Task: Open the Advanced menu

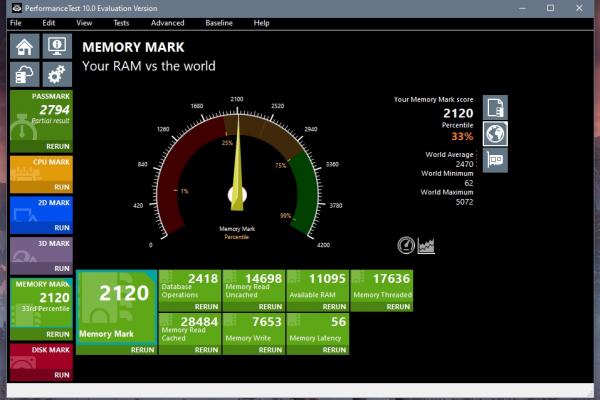Action: 167,23
